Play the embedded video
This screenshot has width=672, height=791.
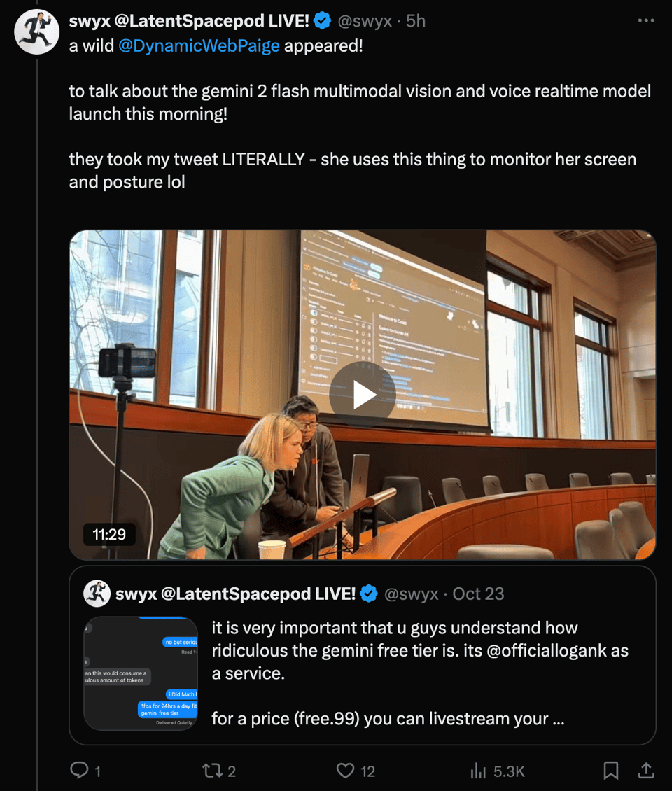363,395
